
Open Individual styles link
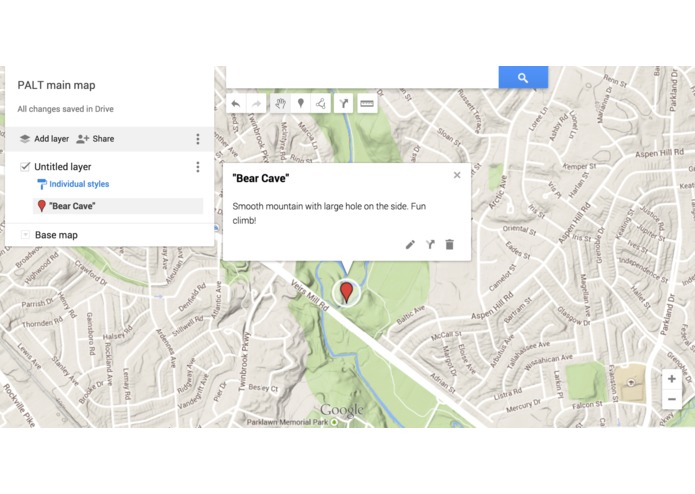pos(73,184)
